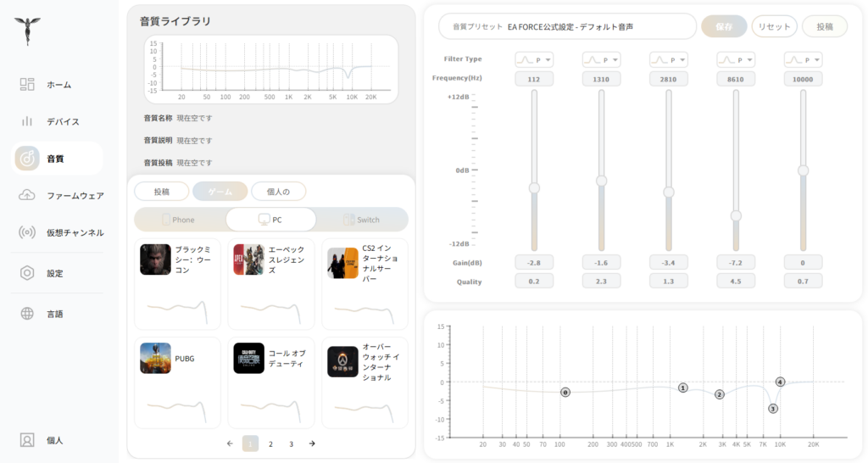Select EQ node 1 on the graph
Viewport: 868px width, 463px height.
pos(683,388)
